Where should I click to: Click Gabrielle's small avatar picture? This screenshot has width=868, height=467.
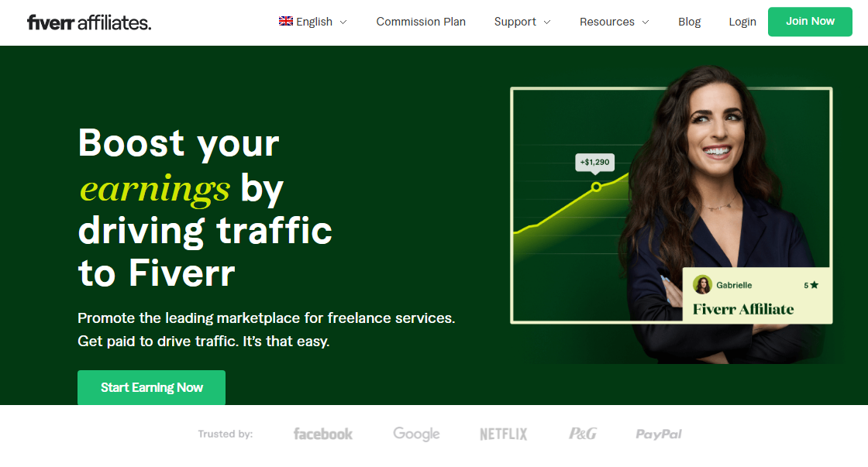[x=702, y=285]
